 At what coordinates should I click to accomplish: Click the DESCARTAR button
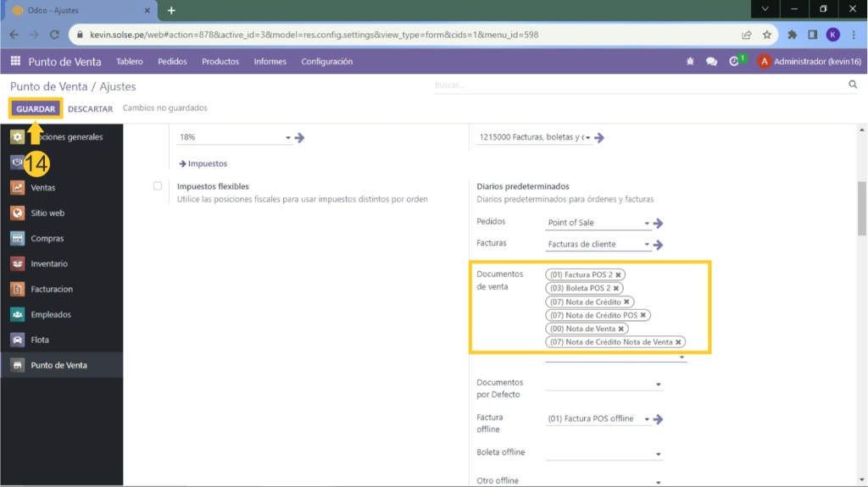tap(90, 109)
